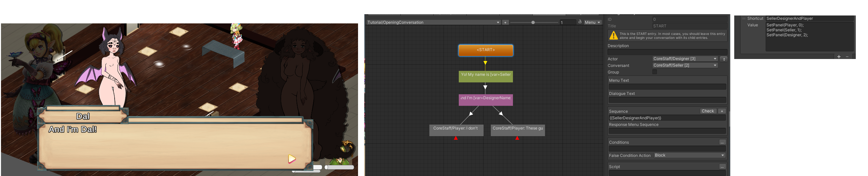Click the Dal name plate in the dialogue box
868x176 pixels.
point(83,116)
